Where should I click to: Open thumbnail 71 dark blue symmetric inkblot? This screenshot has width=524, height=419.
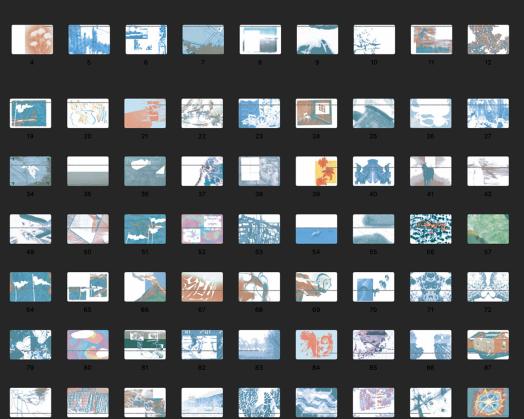pos(430,287)
